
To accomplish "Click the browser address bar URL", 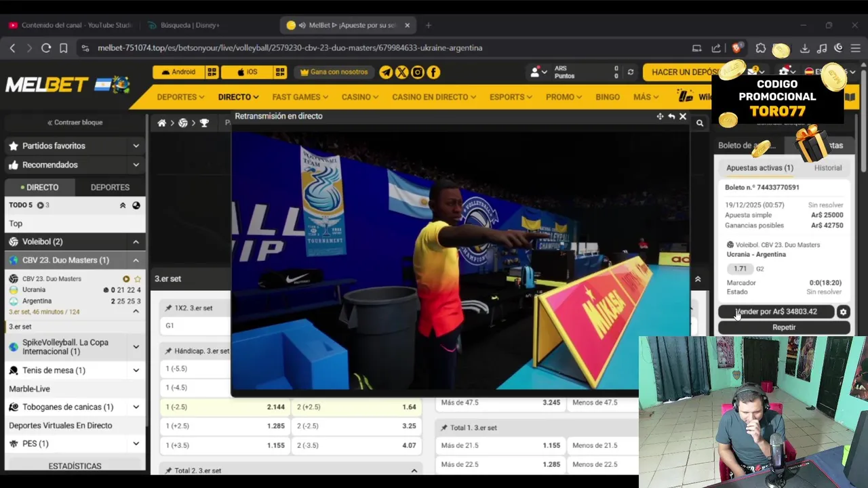I will (290, 48).
